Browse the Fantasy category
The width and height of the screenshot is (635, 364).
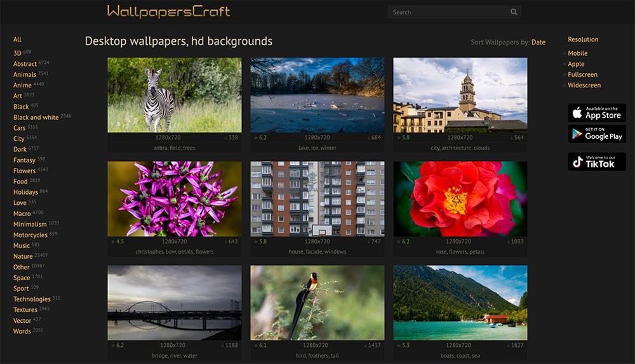click(24, 160)
